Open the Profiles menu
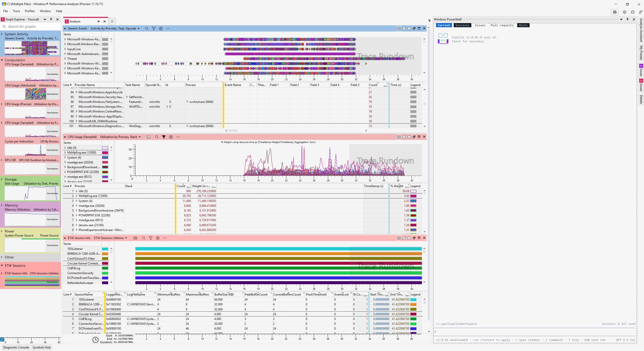Viewport: 644px width, 351px height. tap(30, 11)
